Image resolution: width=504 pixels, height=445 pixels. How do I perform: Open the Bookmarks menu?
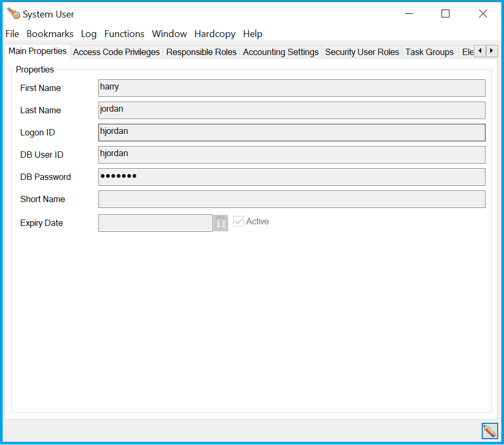point(50,34)
